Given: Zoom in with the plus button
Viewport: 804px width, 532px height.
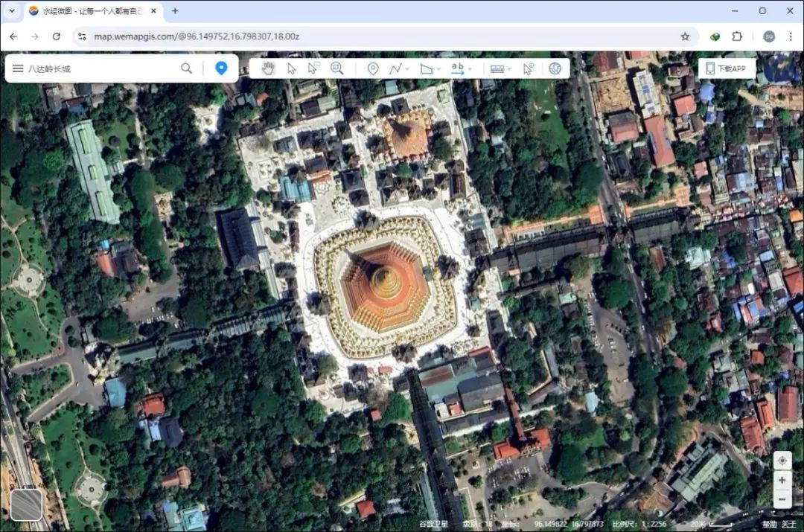Looking at the screenshot, I should click(x=782, y=480).
